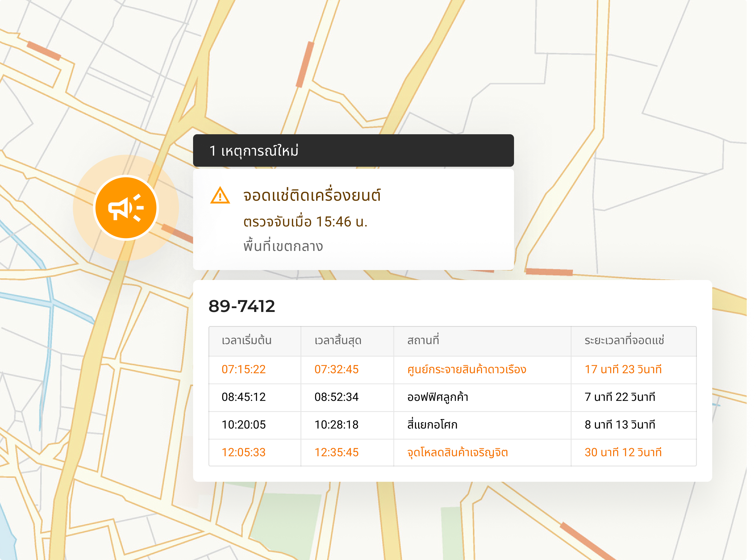Select end time "07:32:45"

(336, 369)
